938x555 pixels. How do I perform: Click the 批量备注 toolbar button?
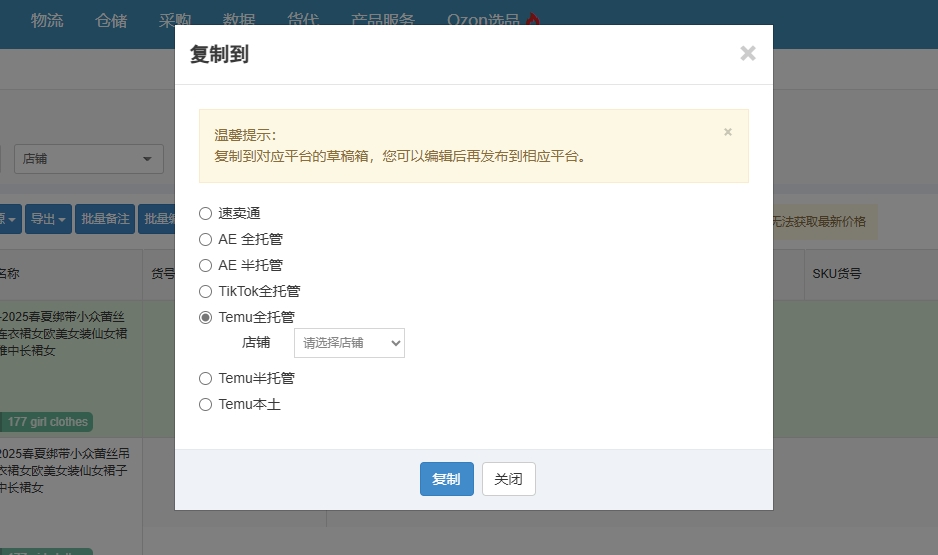pos(105,219)
